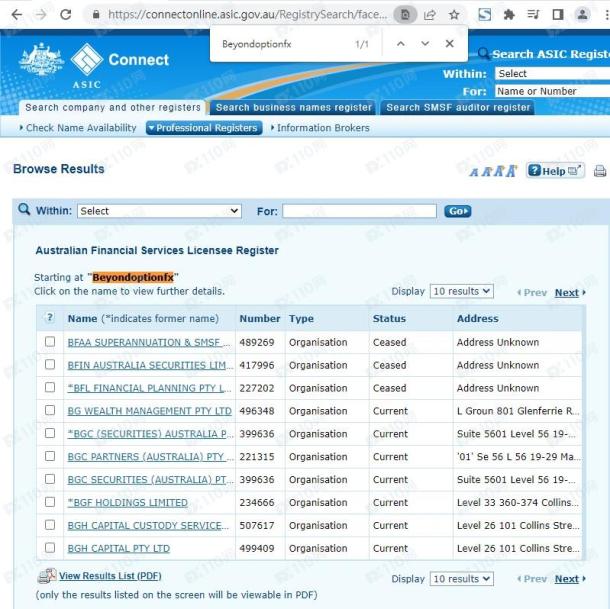610x609 pixels.
Task: Open BGH CAPITAL PTY LTD details
Action: pos(119,548)
